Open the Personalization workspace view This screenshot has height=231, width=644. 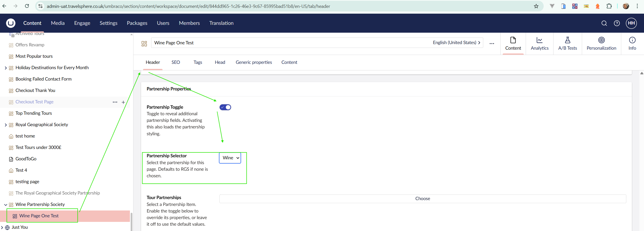click(x=601, y=44)
